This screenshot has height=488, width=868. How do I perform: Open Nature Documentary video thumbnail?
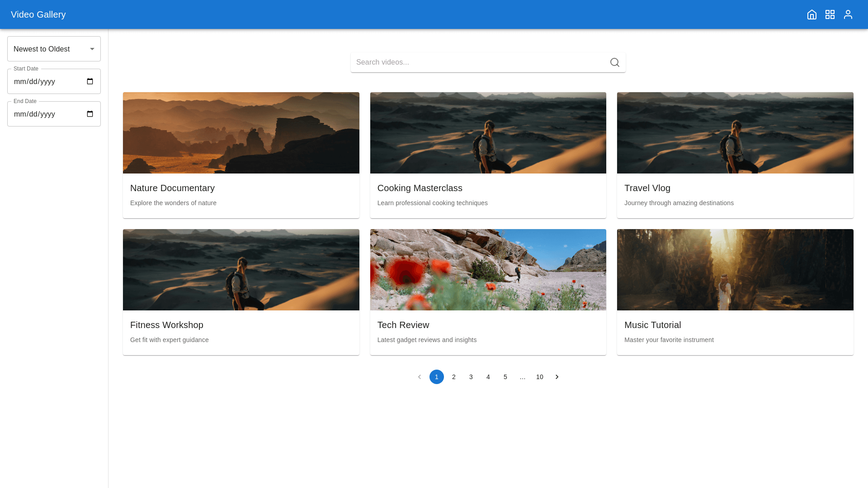[241, 133]
